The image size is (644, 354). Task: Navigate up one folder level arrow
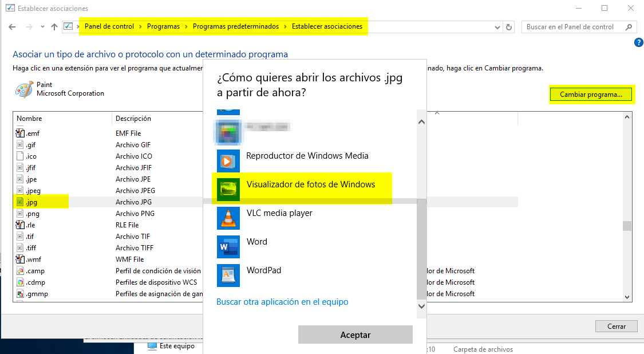(54, 27)
